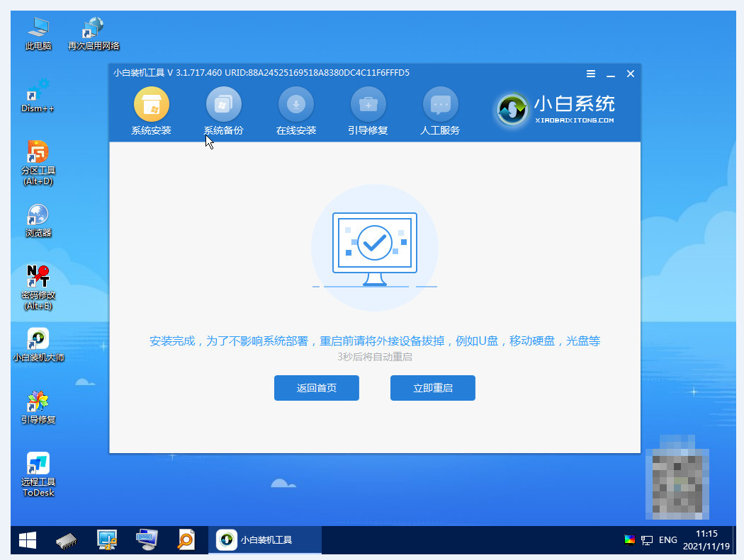This screenshot has height=560, width=744.
Task: Click the 小白装机工具 taskbar item
Action: (x=268, y=540)
